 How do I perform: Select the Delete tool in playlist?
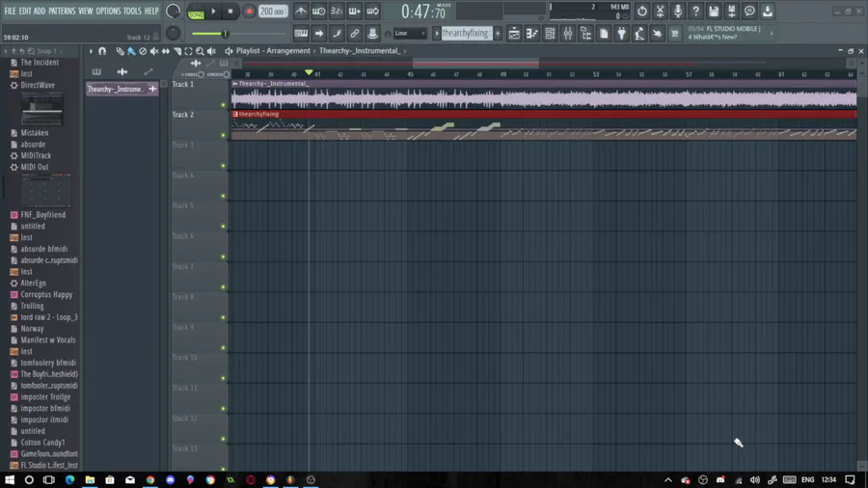click(x=143, y=51)
